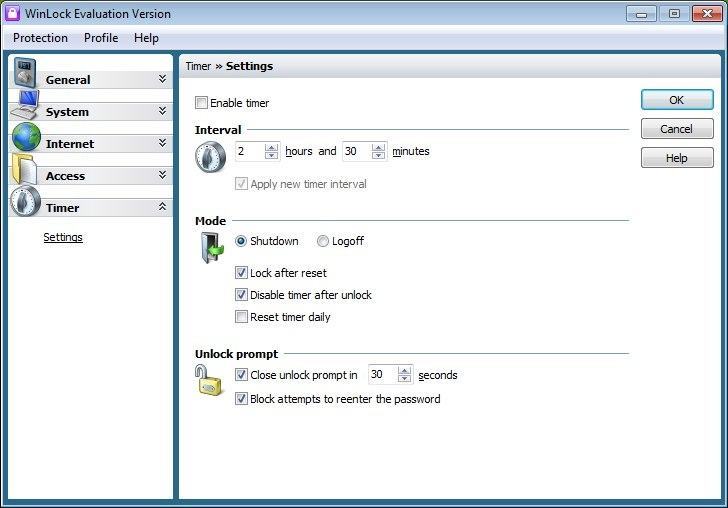
Task: Click the General category switch icon
Action: pos(25,72)
